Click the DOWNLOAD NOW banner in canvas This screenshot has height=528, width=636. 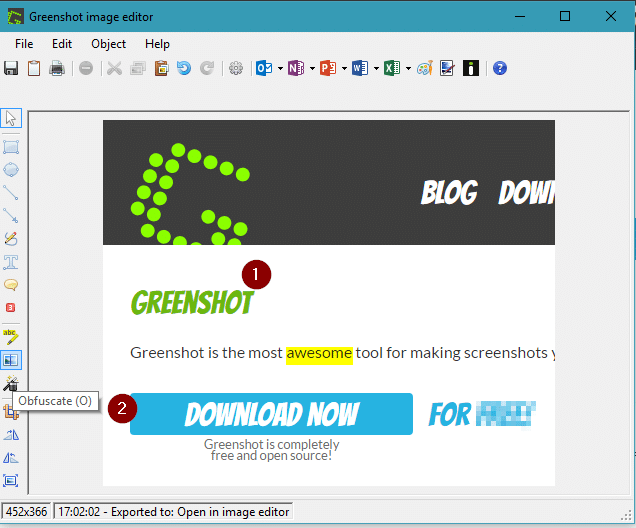tap(271, 414)
